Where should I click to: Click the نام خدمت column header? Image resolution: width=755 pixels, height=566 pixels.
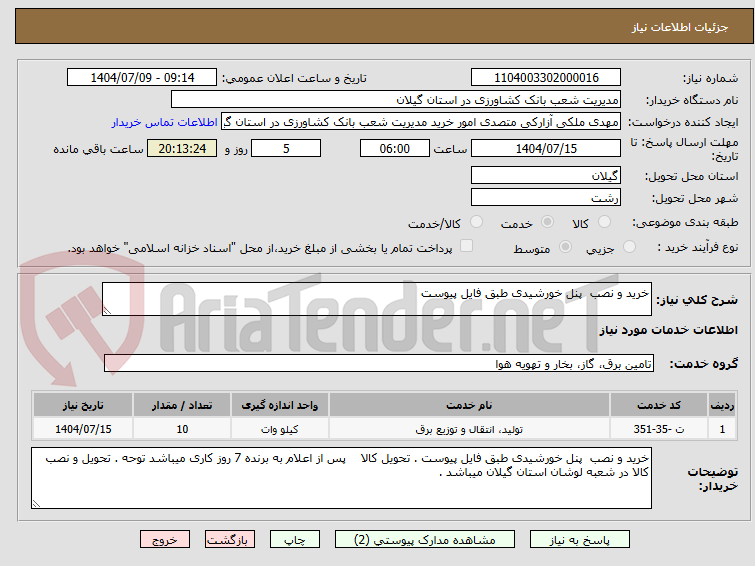469,405
